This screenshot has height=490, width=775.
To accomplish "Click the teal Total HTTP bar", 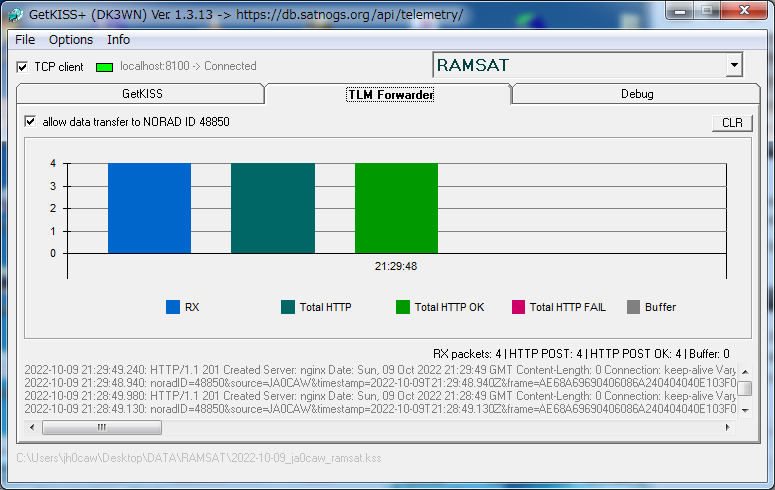I will 273,208.
